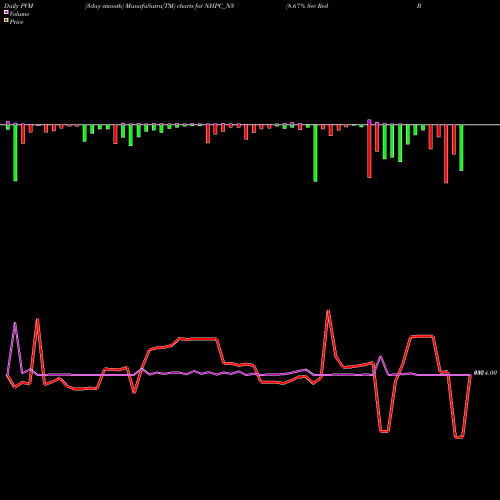Click the Daily PVM title text
500x500 pixels.
click(19, 6)
